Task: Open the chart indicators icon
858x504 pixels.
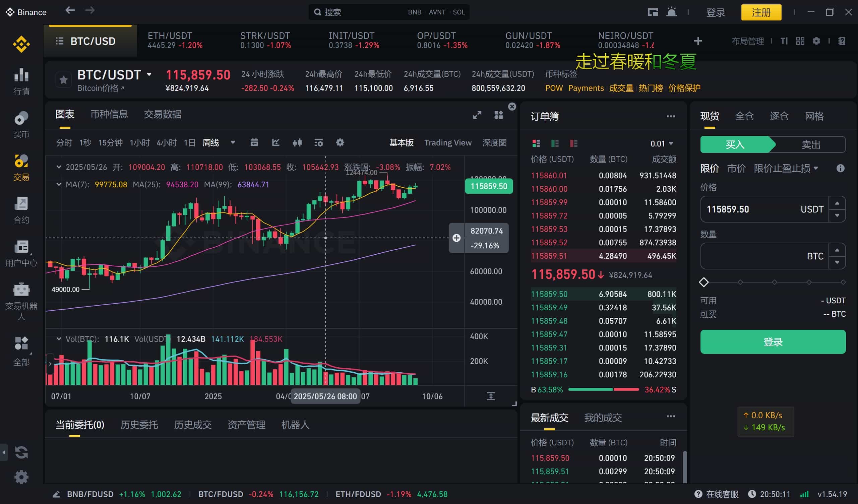Action: 318,142
